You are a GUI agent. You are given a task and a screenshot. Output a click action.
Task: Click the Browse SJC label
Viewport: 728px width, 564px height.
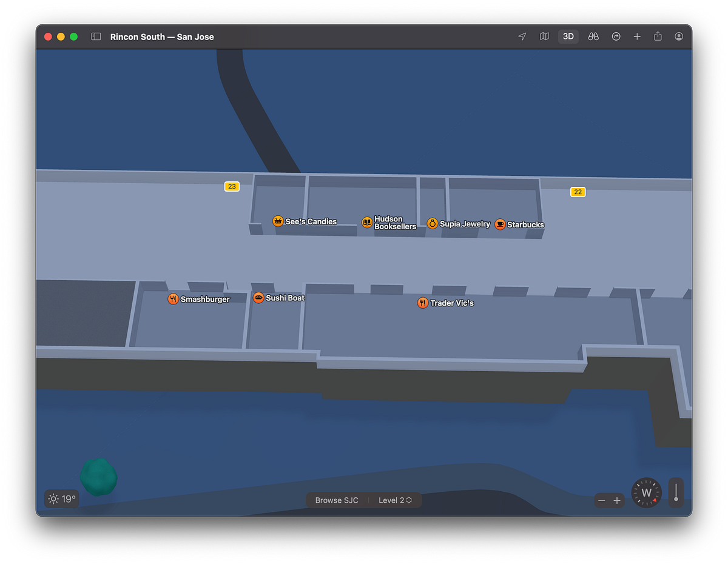coord(336,500)
